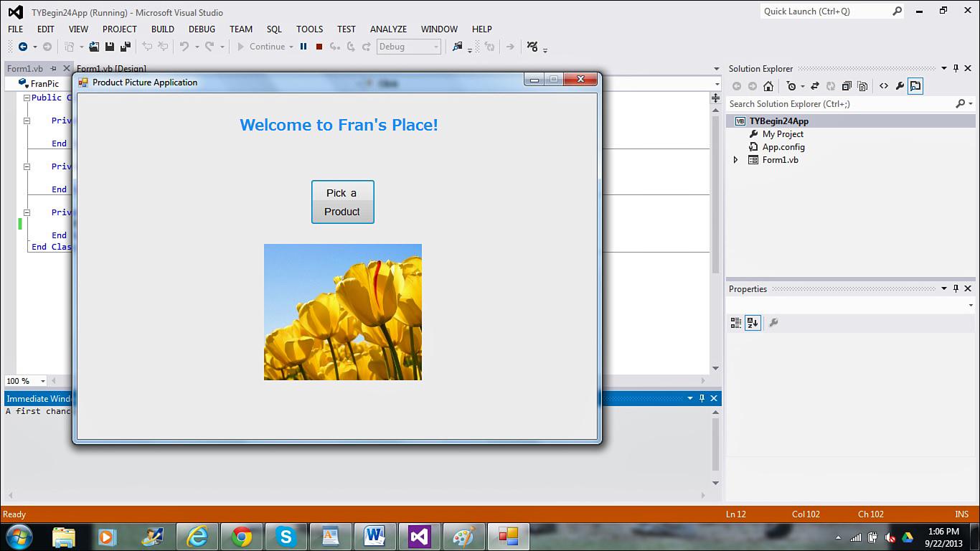
Task: Pin the Properties panel
Action: coord(956,289)
